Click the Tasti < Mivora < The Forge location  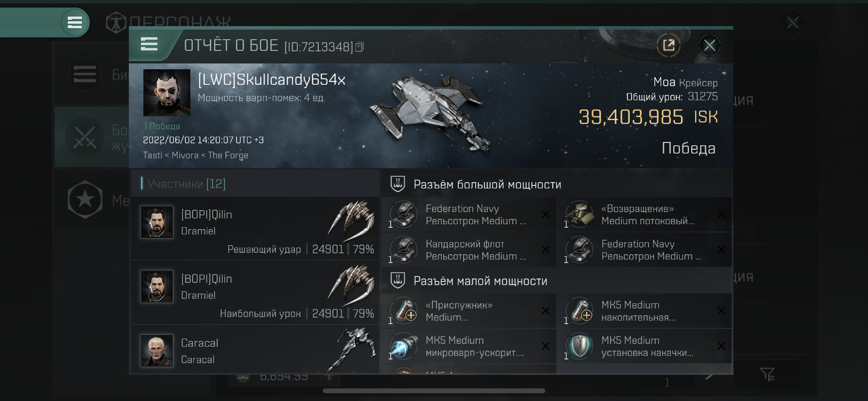point(196,155)
